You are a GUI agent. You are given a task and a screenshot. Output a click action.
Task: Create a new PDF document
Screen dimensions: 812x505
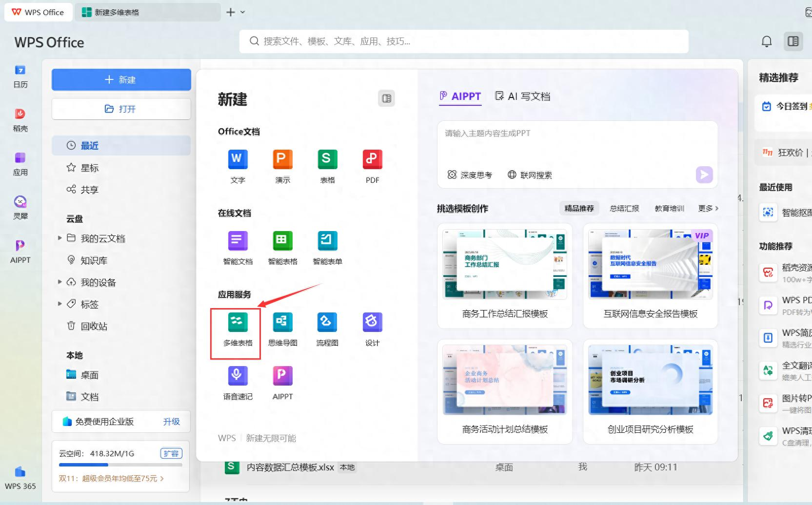[x=372, y=167]
